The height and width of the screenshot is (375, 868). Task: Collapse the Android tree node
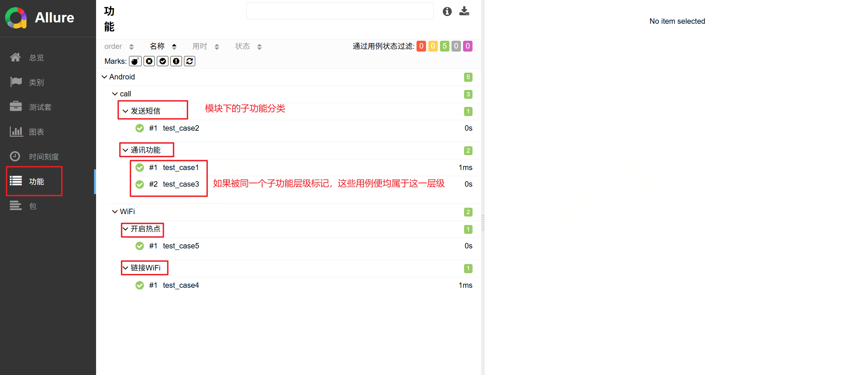105,77
